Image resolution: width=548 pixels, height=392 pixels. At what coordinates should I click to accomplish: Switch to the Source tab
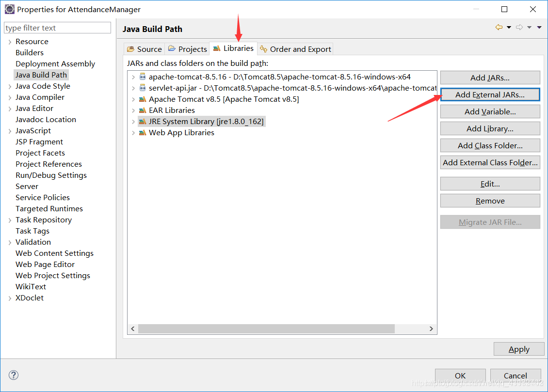145,49
